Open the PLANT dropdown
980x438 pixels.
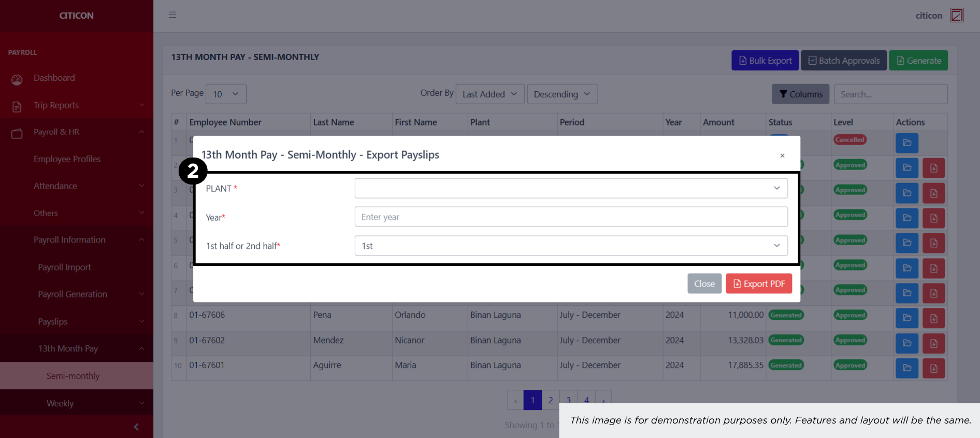point(571,188)
